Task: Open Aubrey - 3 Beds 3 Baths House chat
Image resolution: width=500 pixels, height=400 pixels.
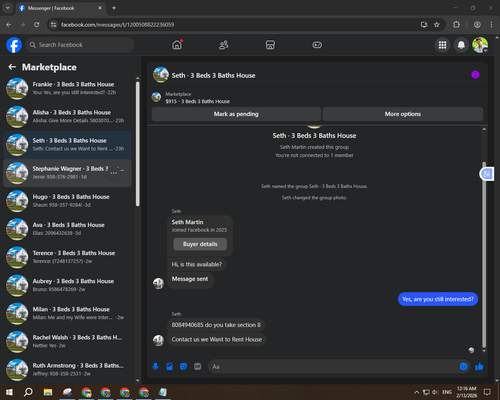Action: 68,285
